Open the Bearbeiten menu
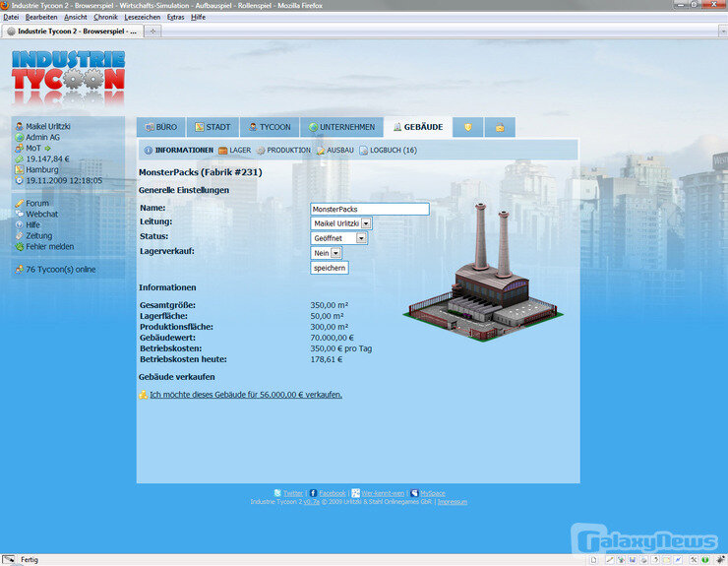Viewport: 728px width, 566px height. pos(41,17)
